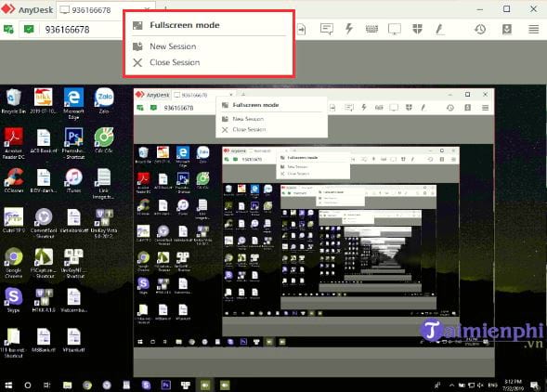Viewport: 547px width, 392px height.
Task: Select the FSCapture shortcut icon
Action: point(44,263)
